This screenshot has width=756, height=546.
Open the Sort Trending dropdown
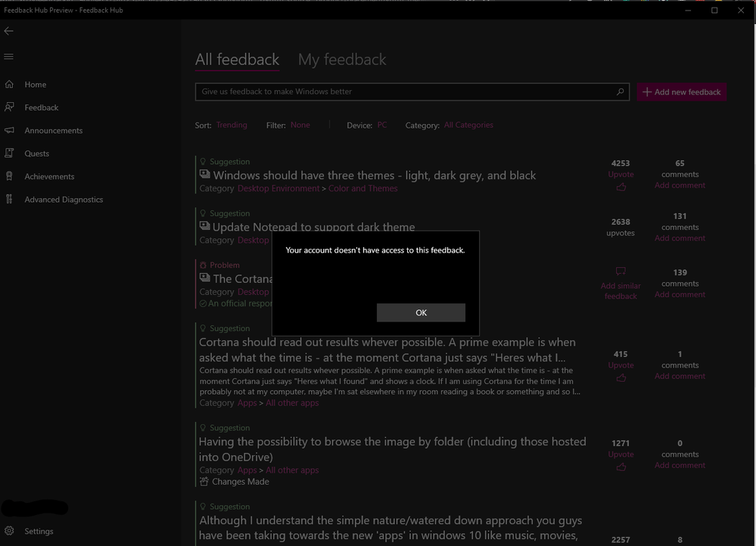point(232,125)
